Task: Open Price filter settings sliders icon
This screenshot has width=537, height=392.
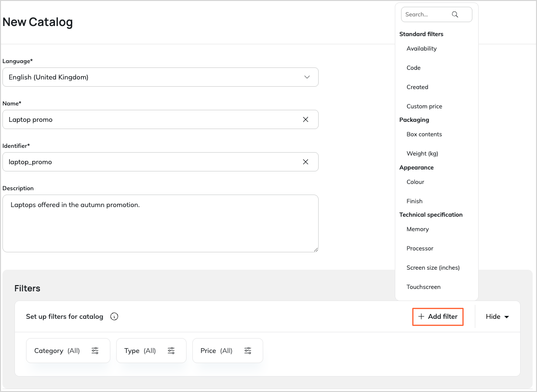Action: click(248, 351)
